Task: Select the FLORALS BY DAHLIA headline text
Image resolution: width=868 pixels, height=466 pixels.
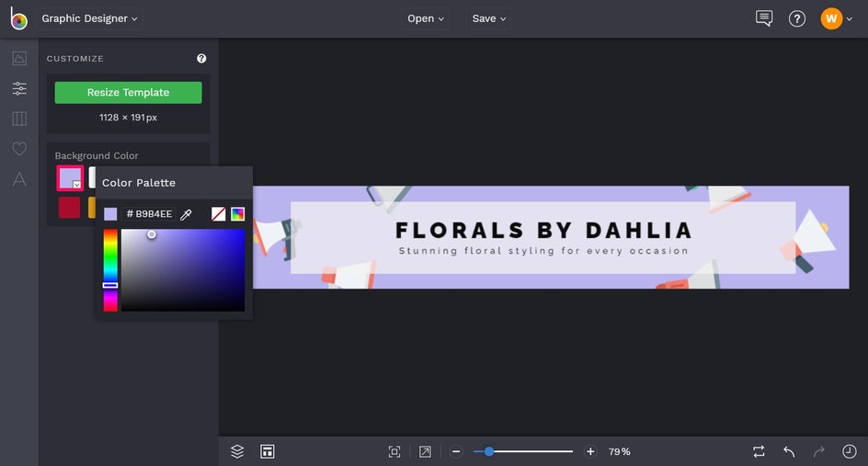Action: (x=543, y=230)
